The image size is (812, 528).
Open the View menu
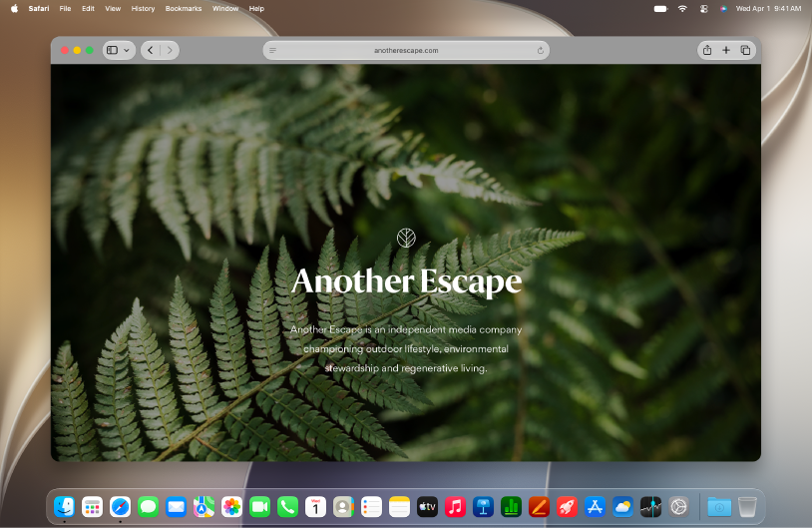point(113,8)
